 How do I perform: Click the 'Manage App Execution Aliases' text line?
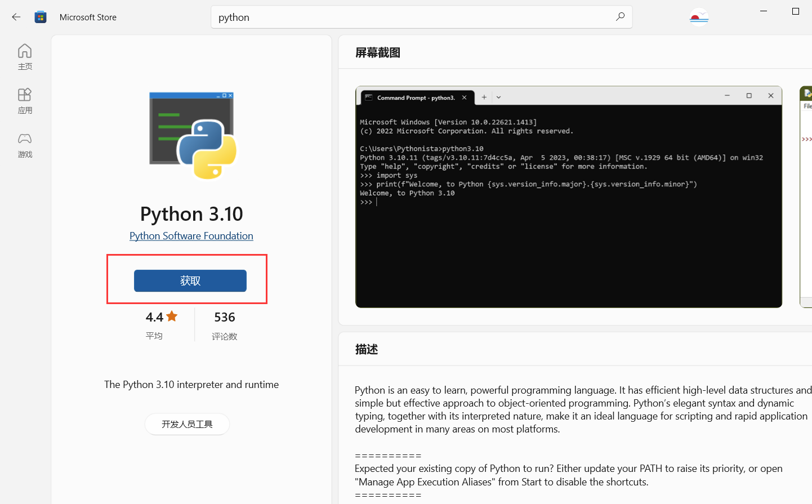coord(502,482)
